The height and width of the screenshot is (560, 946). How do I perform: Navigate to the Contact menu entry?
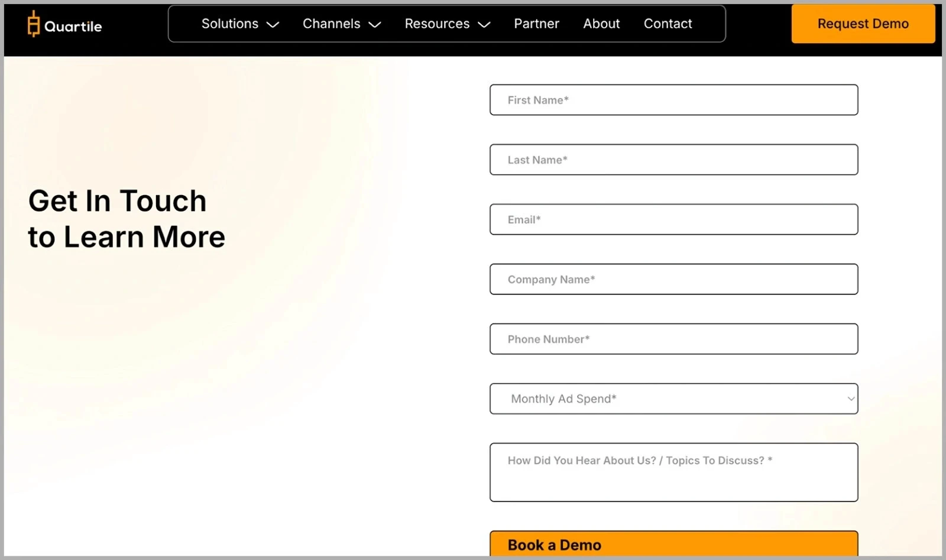tap(668, 24)
